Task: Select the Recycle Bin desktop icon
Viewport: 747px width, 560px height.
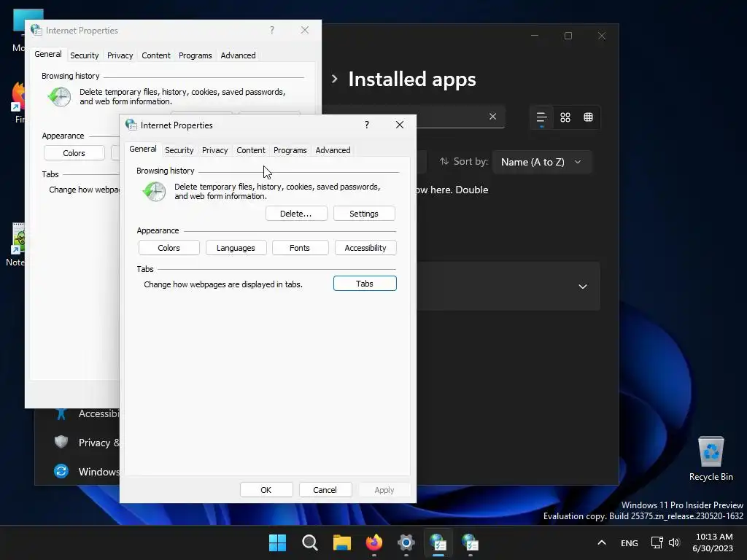Action: coord(711,458)
